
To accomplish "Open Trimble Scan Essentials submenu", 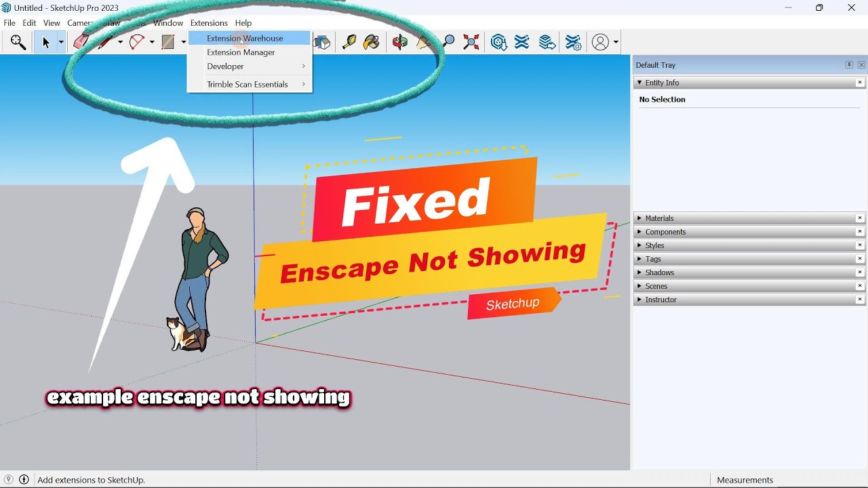I will [x=249, y=84].
